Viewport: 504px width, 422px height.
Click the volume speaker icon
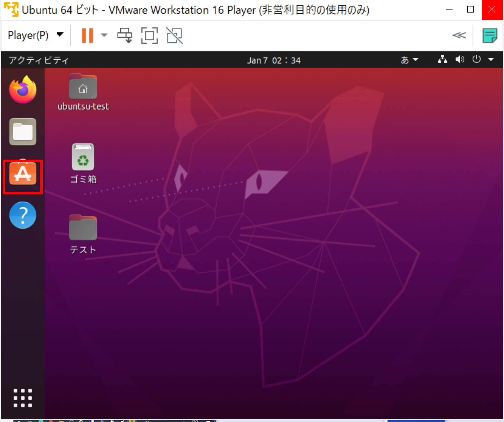pyautogui.click(x=460, y=59)
